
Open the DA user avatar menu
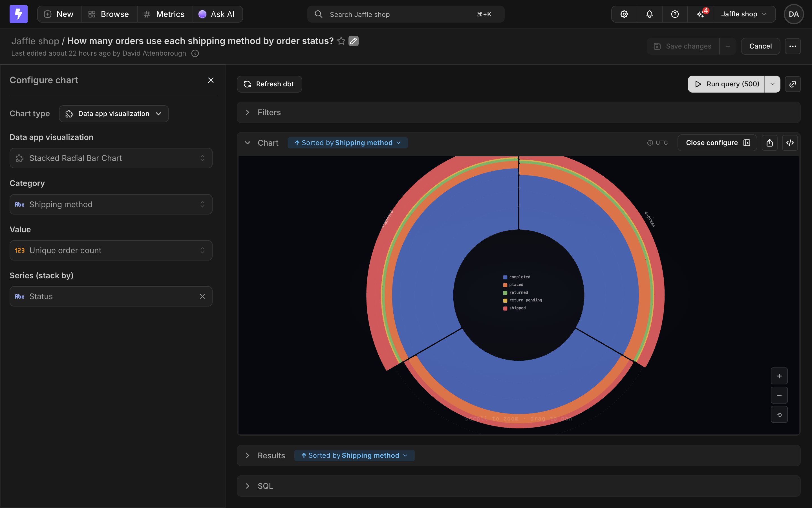click(794, 14)
